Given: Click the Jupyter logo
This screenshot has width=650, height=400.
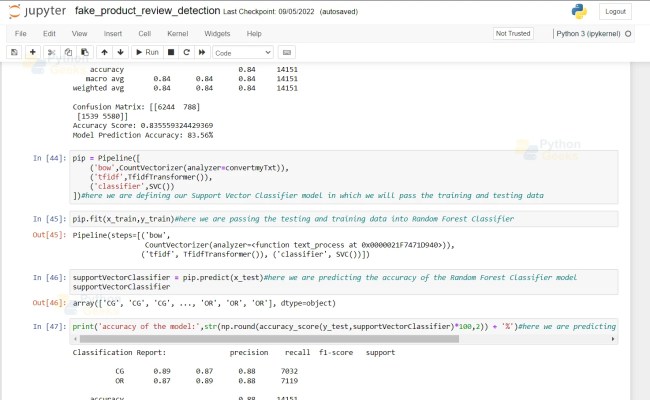Looking at the screenshot, I should [x=37, y=11].
